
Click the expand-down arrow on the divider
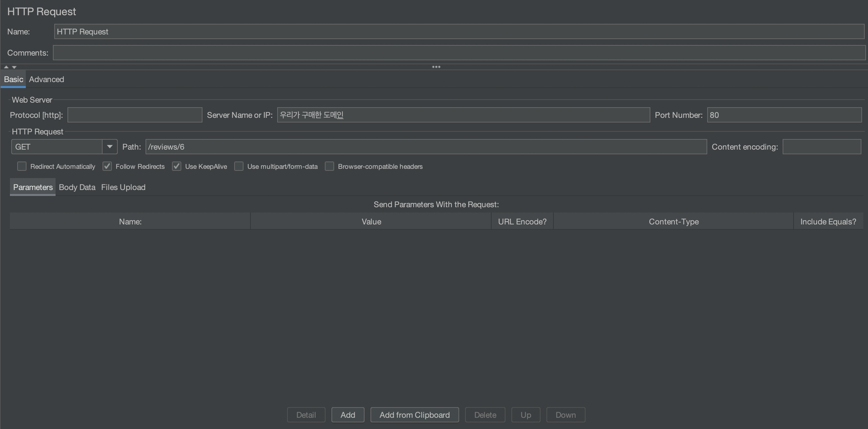[14, 67]
